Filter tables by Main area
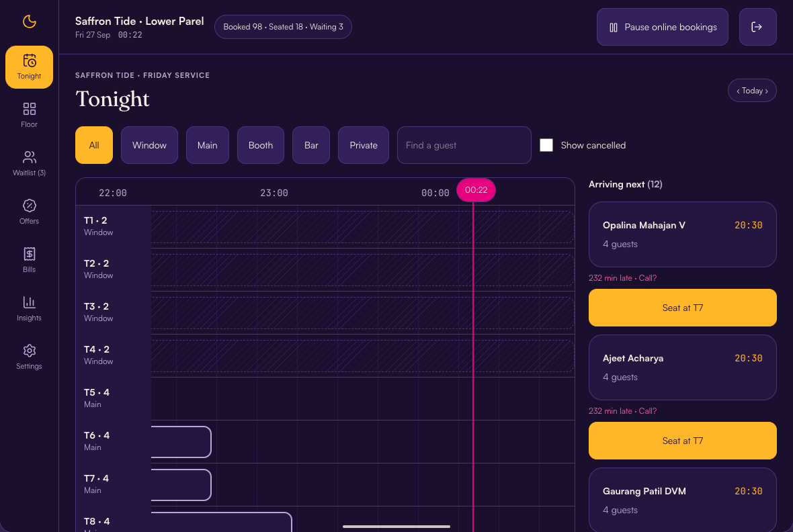This screenshot has height=532, width=793. pyautogui.click(x=208, y=145)
